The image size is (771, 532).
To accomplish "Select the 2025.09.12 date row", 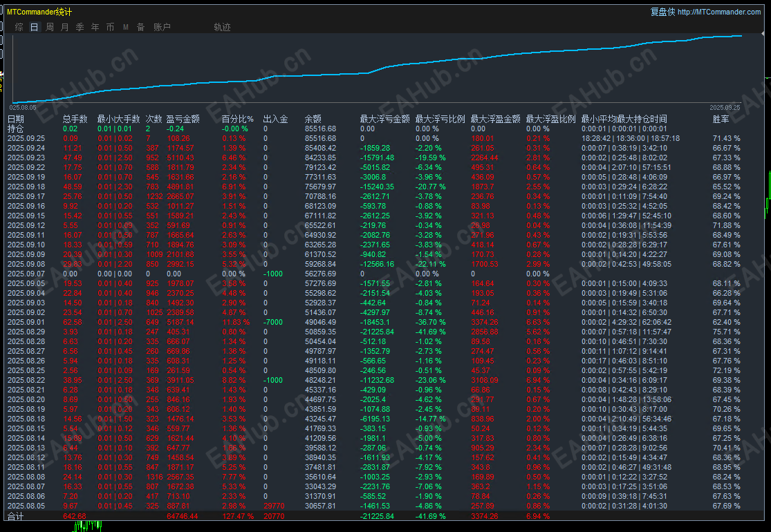I will (x=26, y=225).
